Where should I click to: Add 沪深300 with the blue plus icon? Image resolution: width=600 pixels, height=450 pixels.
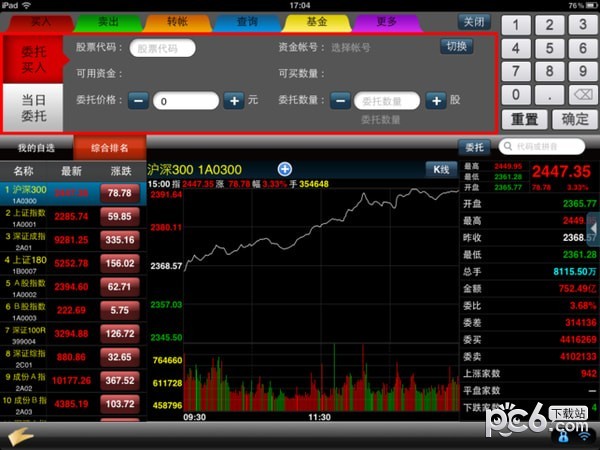[x=285, y=169]
